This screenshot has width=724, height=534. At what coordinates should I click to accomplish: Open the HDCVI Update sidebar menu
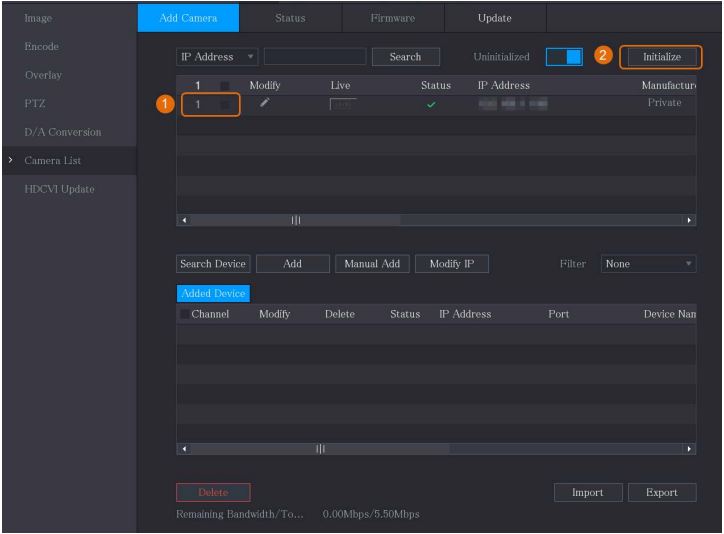(x=59, y=189)
